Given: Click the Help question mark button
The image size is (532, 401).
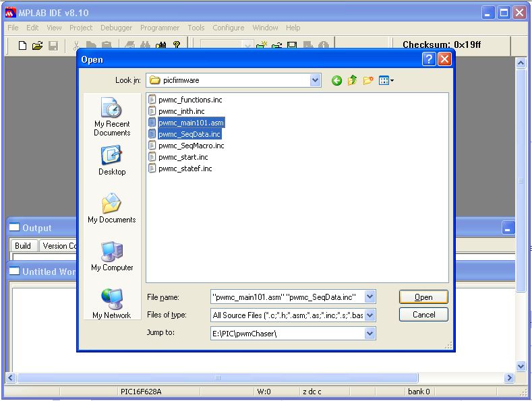Looking at the screenshot, I should pyautogui.click(x=429, y=59).
